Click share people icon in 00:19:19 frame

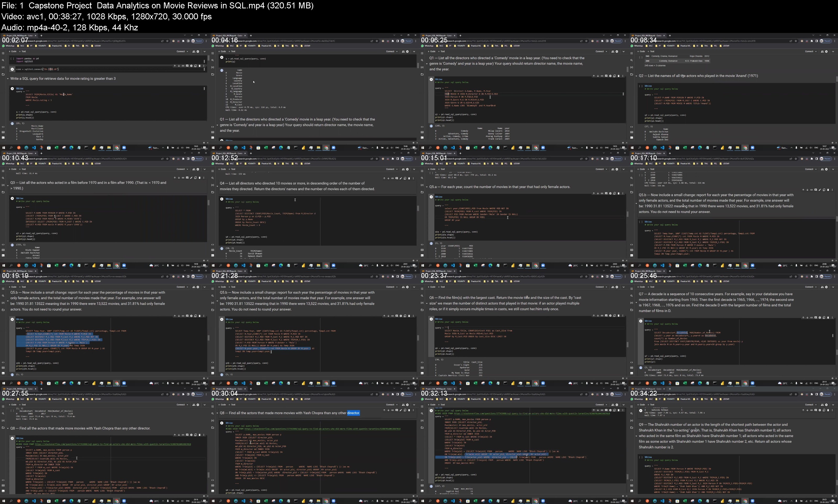[x=194, y=287]
